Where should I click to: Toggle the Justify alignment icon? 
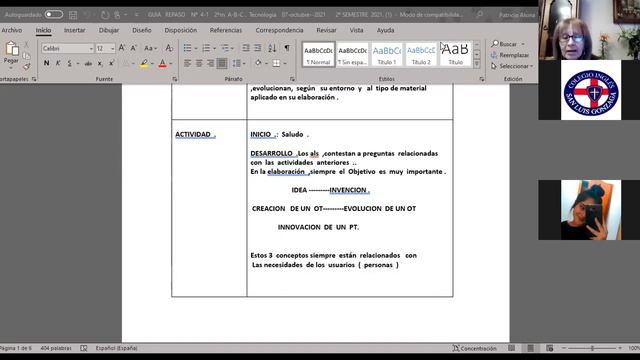[x=222, y=63]
